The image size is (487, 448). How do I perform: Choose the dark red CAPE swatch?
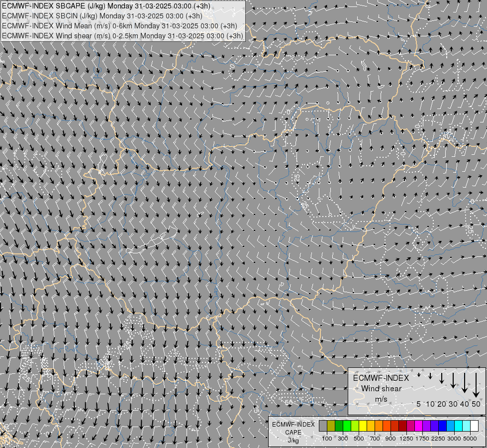pos(402,426)
